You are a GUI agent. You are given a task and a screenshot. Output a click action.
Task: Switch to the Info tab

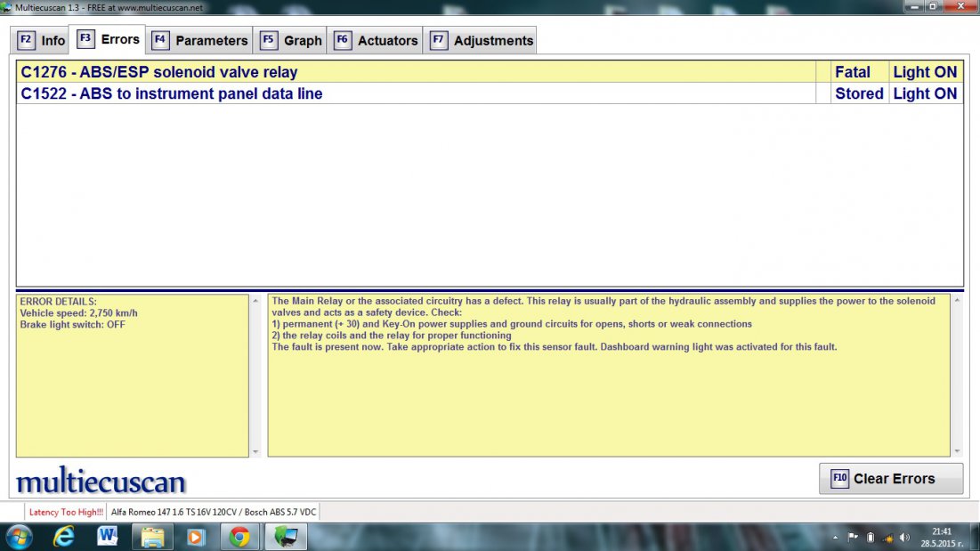pos(42,40)
